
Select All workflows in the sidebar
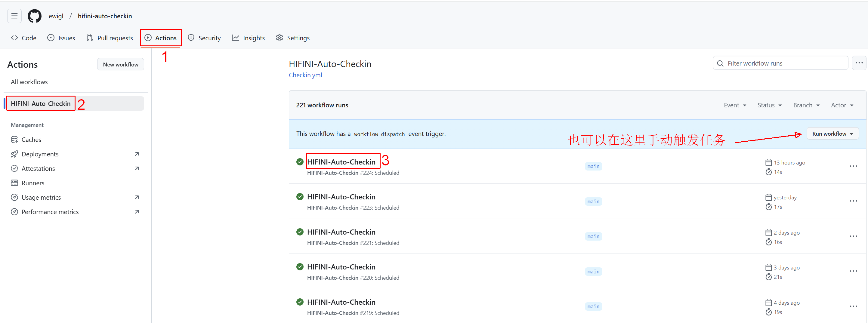[x=29, y=82]
